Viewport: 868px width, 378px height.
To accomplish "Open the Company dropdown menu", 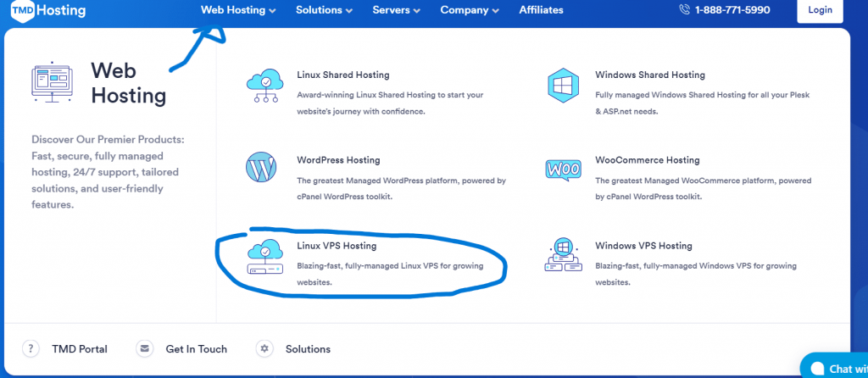I will pos(470,10).
